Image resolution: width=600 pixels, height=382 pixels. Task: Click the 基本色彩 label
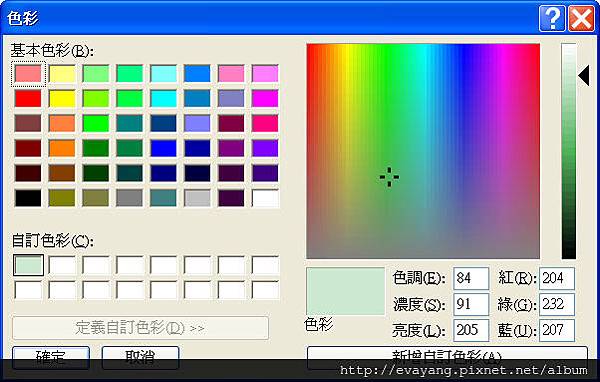52,50
